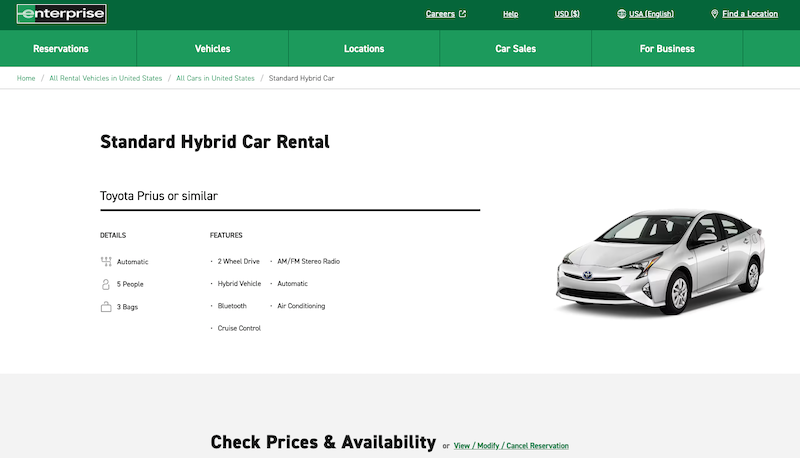
Task: Open the Car Sales menu
Action: [x=515, y=48]
